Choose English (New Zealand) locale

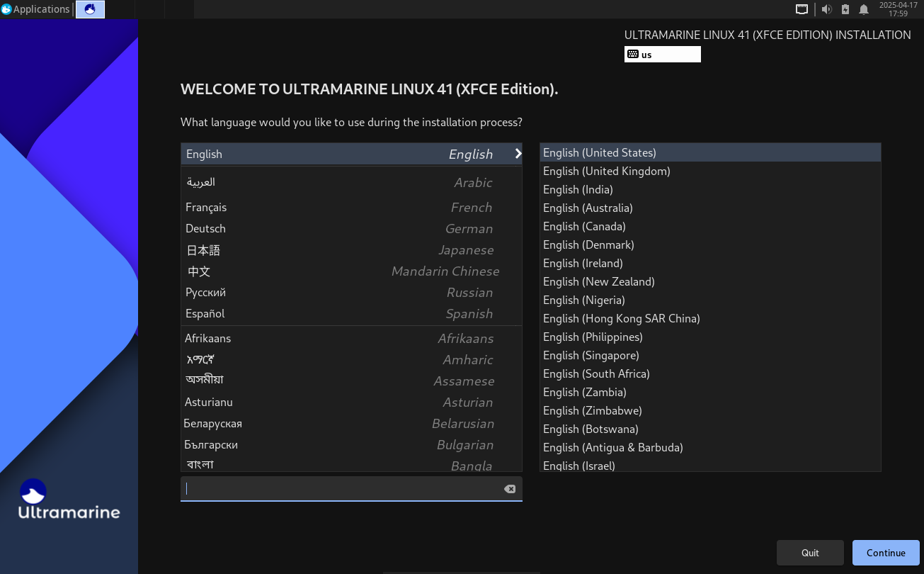(710, 281)
